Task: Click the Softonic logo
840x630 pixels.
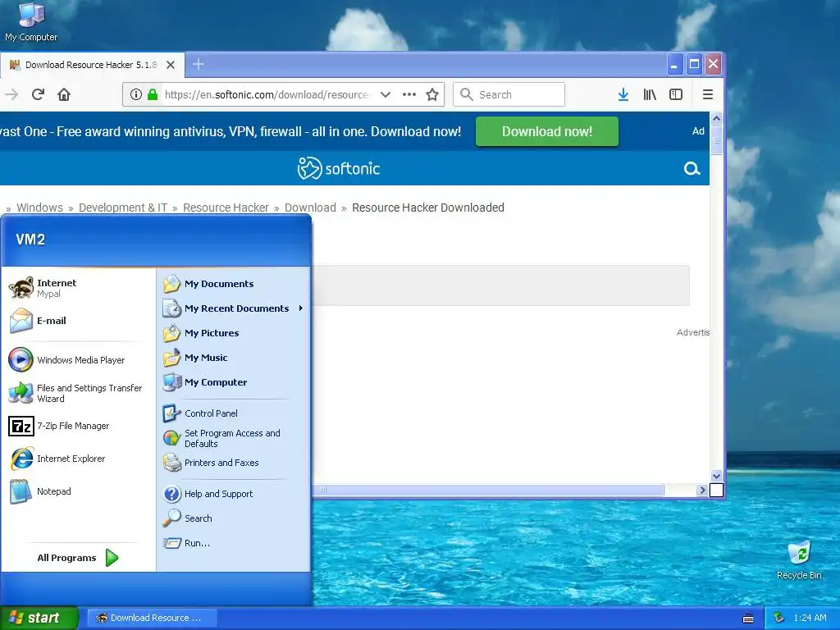Action: click(x=339, y=169)
